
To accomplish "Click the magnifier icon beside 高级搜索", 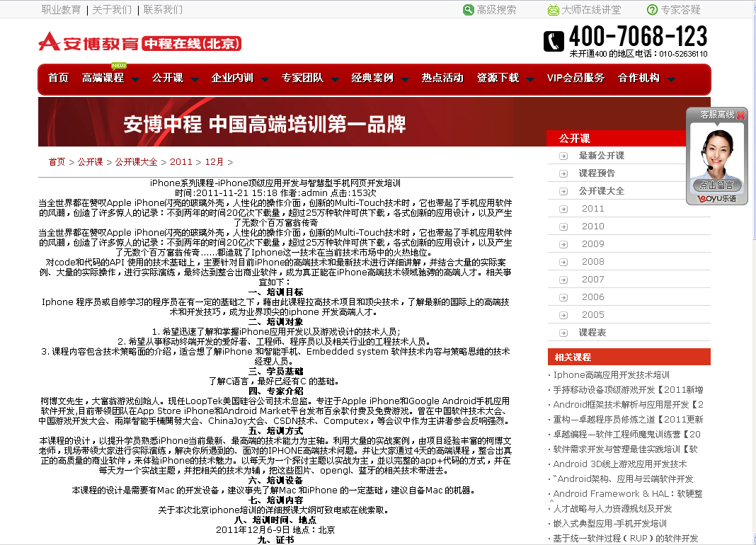I will [x=468, y=10].
